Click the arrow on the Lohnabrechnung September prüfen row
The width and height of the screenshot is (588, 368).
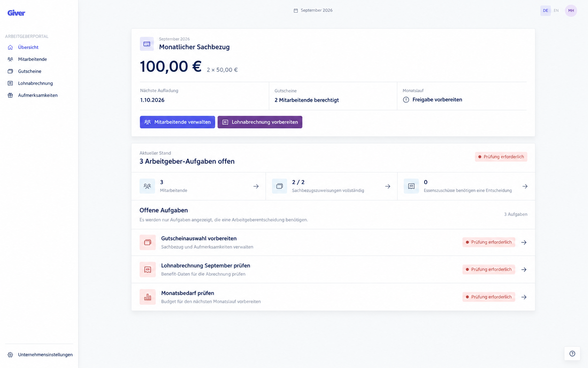(524, 270)
